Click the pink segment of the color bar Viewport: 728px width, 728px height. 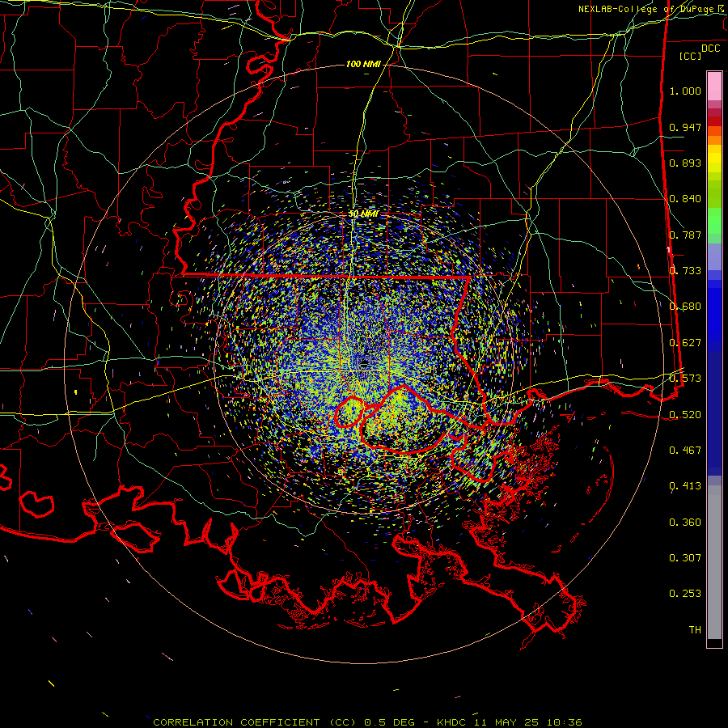(x=714, y=86)
